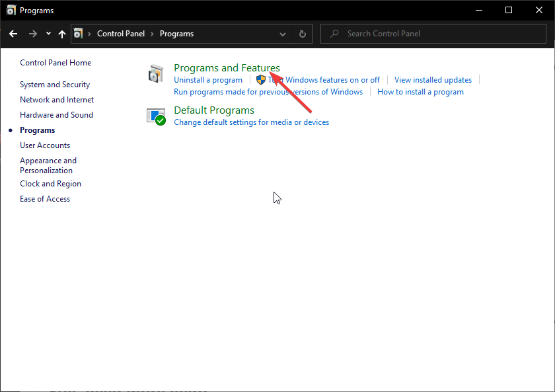The height and width of the screenshot is (392, 555).
Task: Go up one level with up arrow
Action: (x=62, y=34)
